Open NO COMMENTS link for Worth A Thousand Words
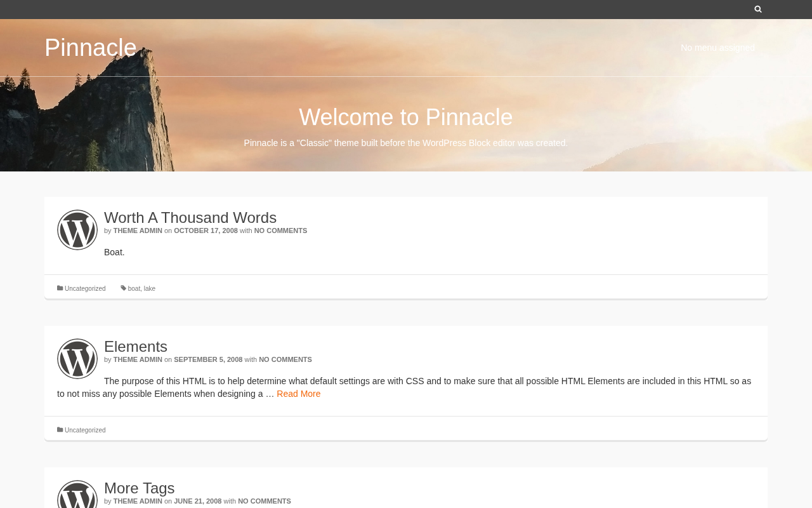 tap(280, 231)
